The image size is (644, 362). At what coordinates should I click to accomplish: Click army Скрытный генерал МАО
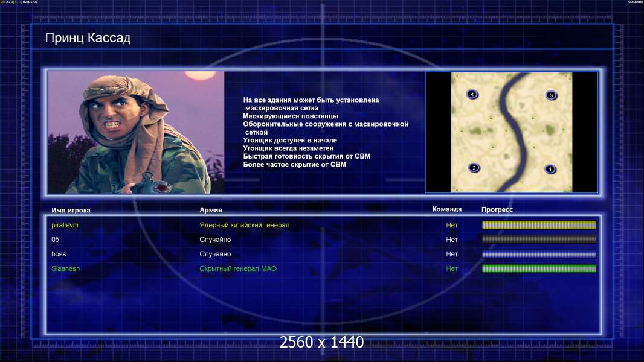tap(238, 268)
